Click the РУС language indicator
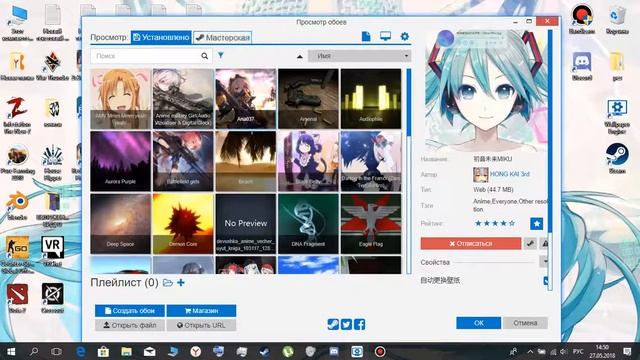640x360 pixels. (578, 351)
